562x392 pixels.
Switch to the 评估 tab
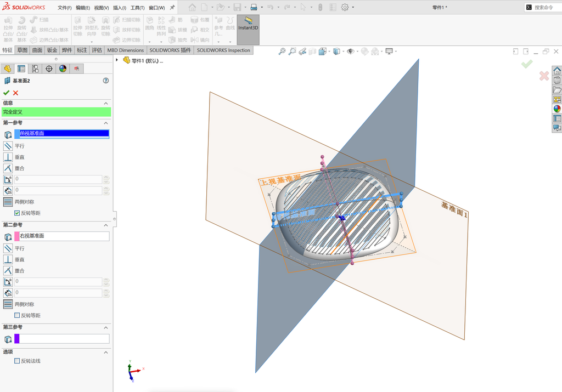(x=97, y=50)
